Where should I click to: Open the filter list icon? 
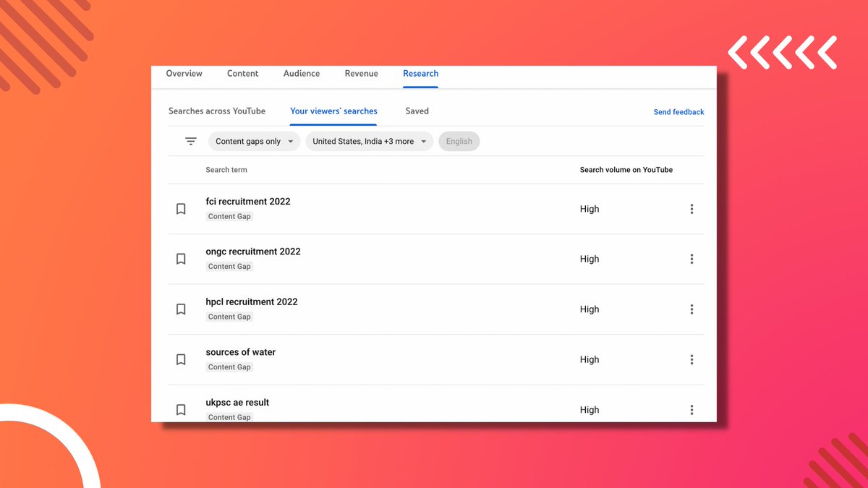click(x=191, y=142)
